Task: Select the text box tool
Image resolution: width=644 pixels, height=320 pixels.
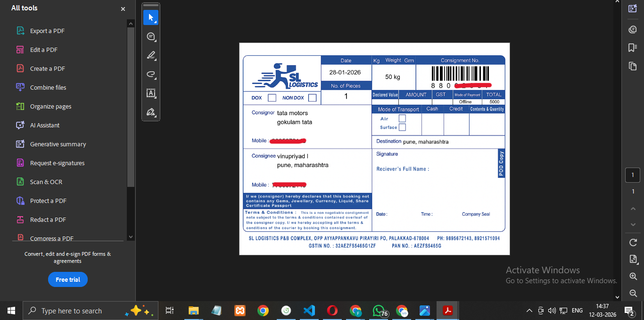Action: pyautogui.click(x=151, y=93)
